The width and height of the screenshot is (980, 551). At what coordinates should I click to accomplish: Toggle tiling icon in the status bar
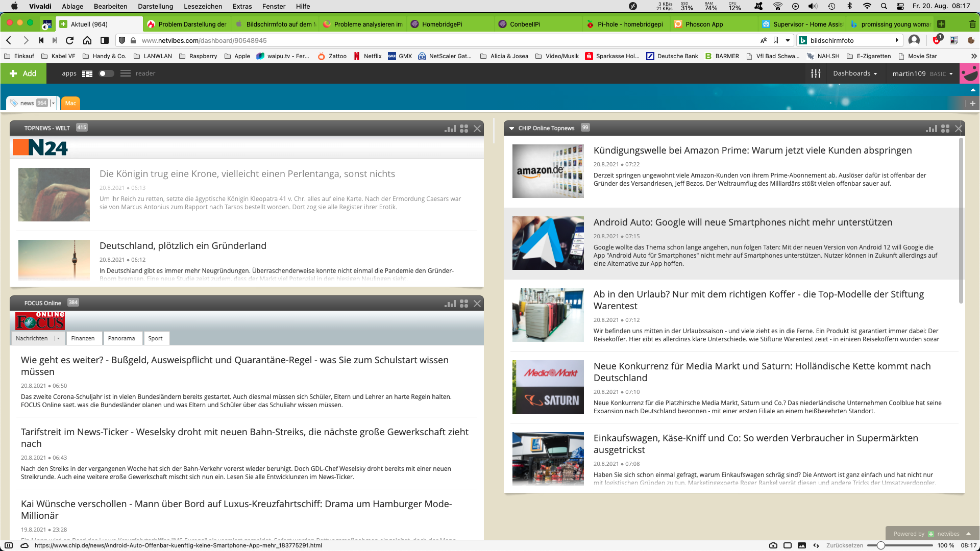[x=788, y=545]
